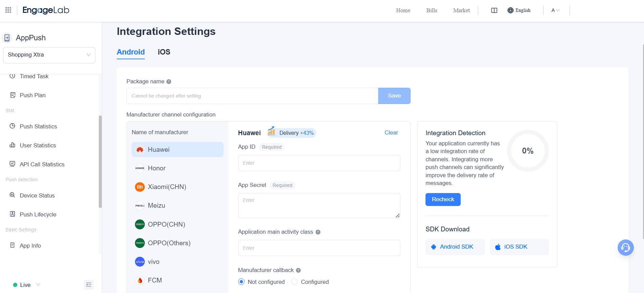Select the Not configured radio button
Screen dimensions: 644x293
point(241,282)
